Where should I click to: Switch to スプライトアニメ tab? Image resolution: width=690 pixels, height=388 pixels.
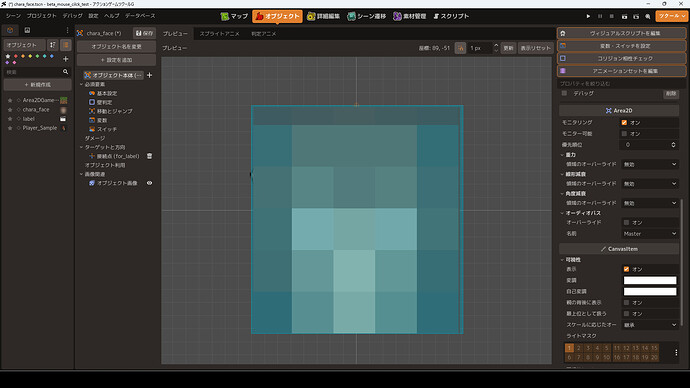(219, 34)
